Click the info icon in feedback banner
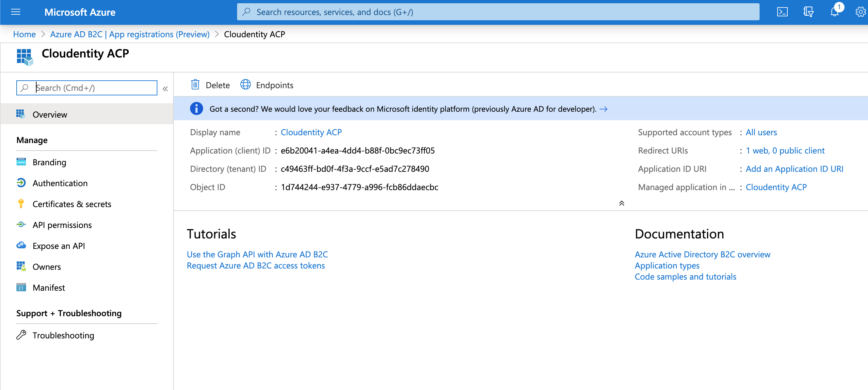Image resolution: width=868 pixels, height=390 pixels. coord(197,108)
